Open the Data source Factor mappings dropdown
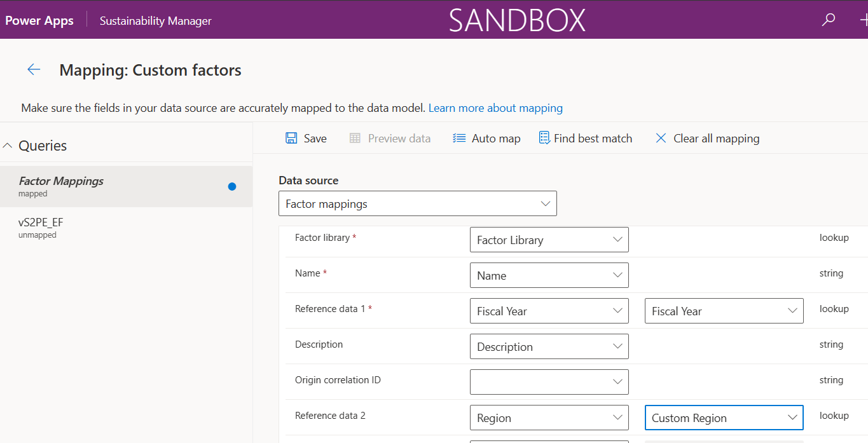 [418, 203]
